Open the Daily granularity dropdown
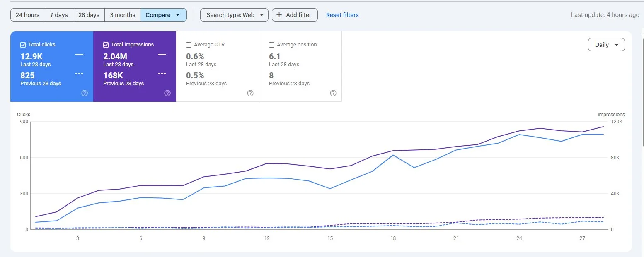The height and width of the screenshot is (257, 644). (x=606, y=45)
